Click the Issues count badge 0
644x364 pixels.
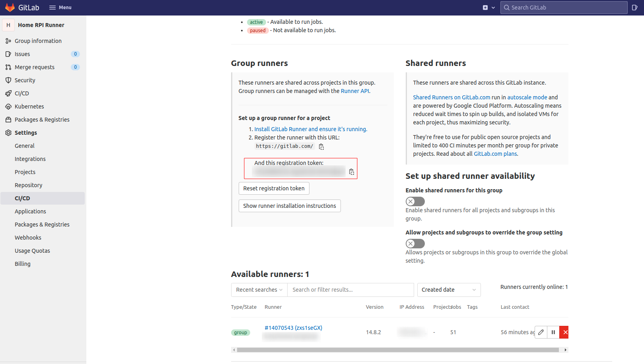point(75,54)
